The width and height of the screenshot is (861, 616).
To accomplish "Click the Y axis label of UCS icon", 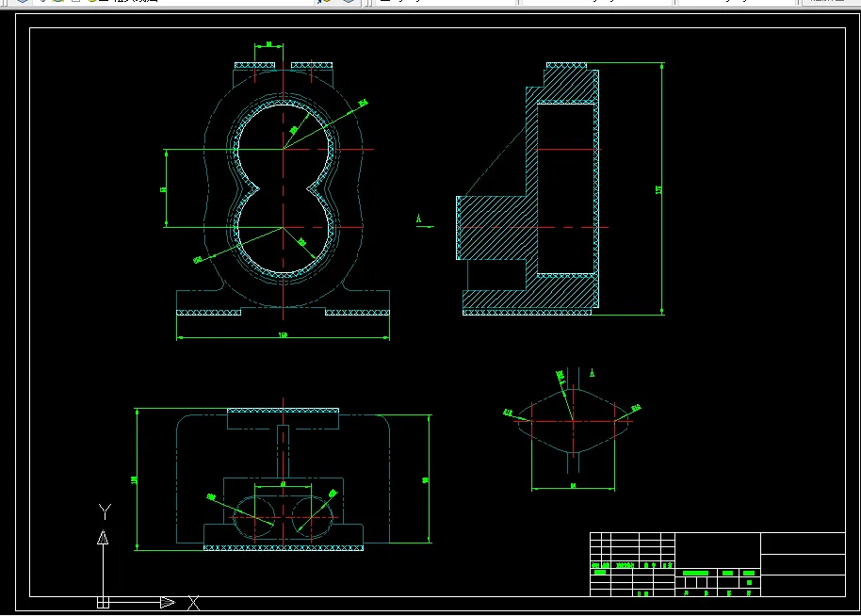I will tap(105, 511).
